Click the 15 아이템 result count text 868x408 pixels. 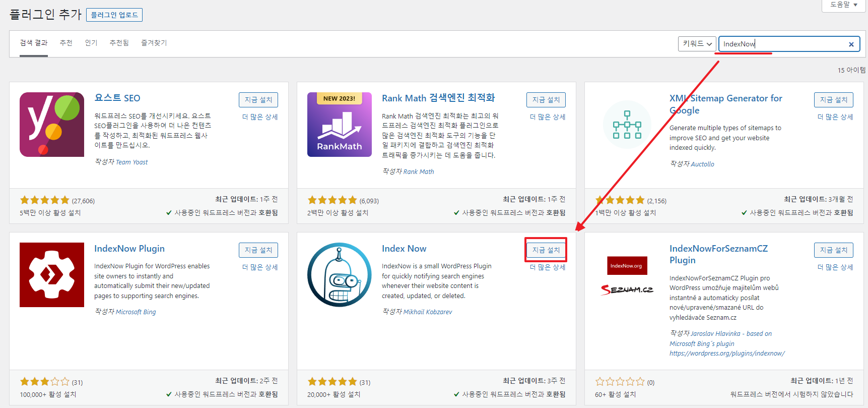[851, 70]
